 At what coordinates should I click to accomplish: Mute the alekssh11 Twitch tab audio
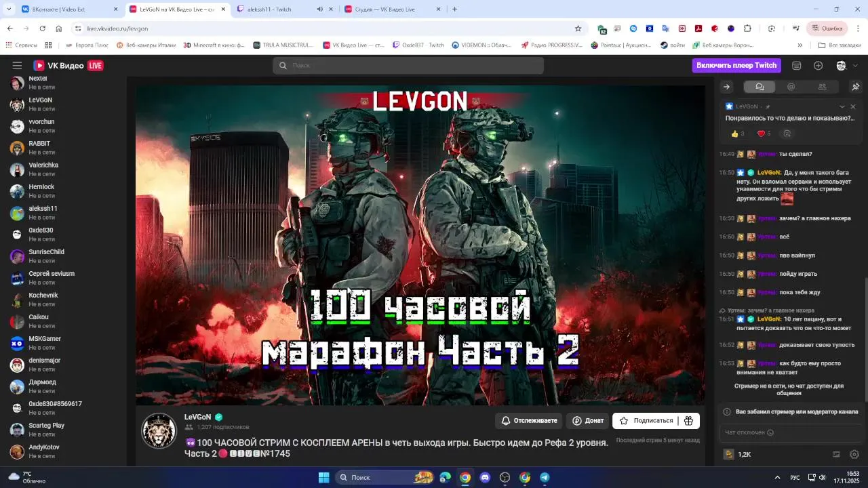pyautogui.click(x=320, y=9)
